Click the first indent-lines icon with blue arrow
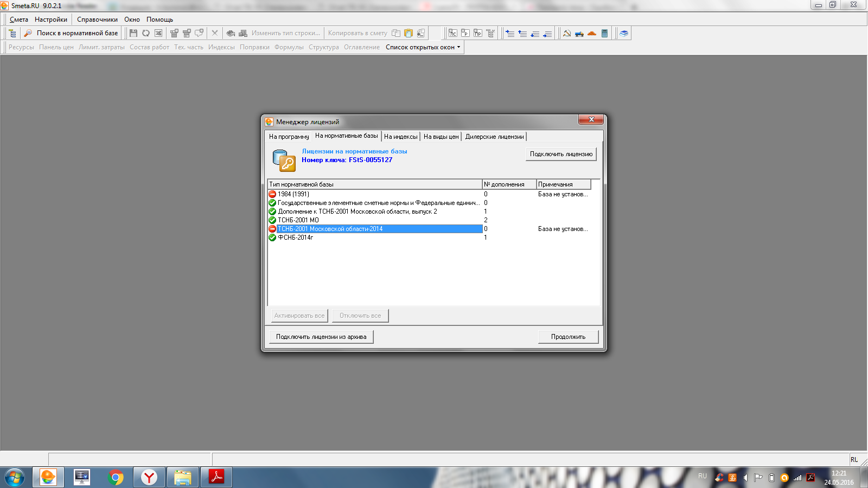This screenshot has height=488, width=868. (510, 33)
